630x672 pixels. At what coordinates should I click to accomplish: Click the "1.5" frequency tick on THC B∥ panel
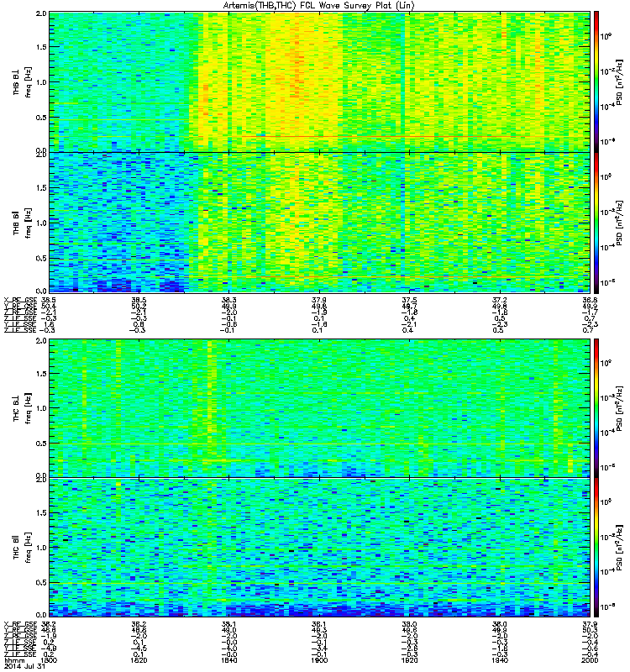coord(41,512)
